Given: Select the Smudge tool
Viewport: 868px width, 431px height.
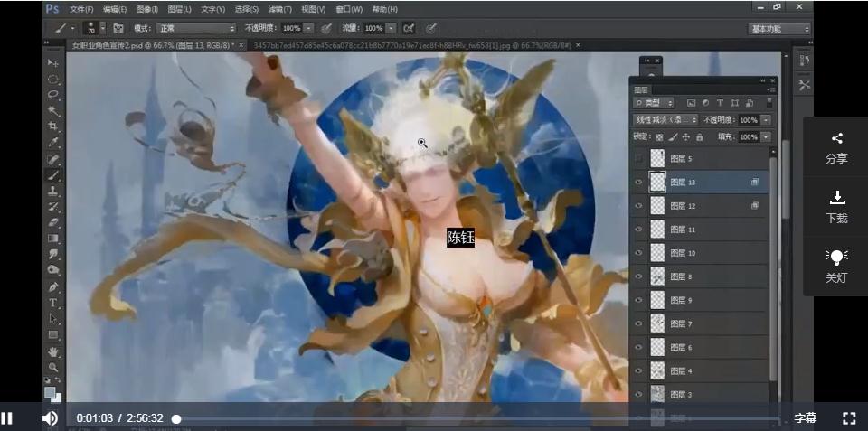Looking at the screenshot, I should click(x=53, y=255).
